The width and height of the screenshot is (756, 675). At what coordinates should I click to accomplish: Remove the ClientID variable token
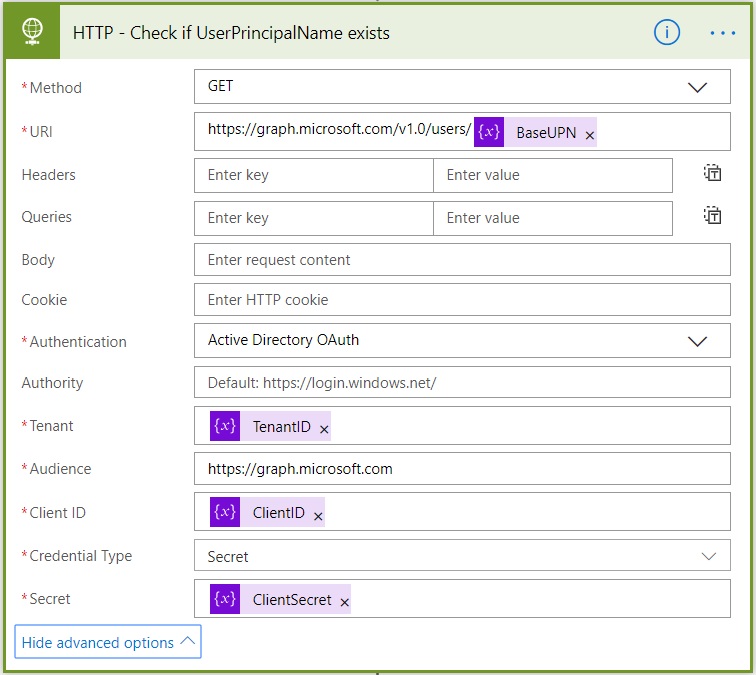[318, 516]
